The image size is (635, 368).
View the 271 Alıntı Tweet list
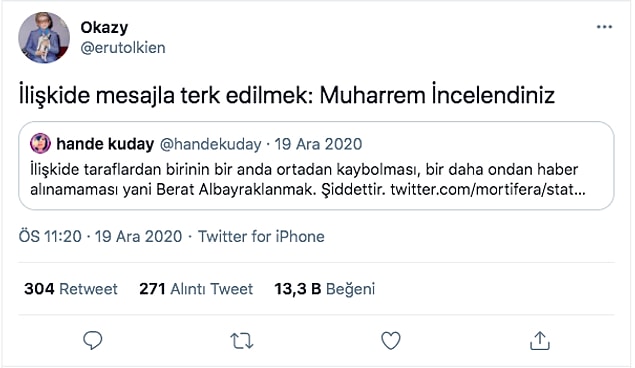[x=196, y=289]
